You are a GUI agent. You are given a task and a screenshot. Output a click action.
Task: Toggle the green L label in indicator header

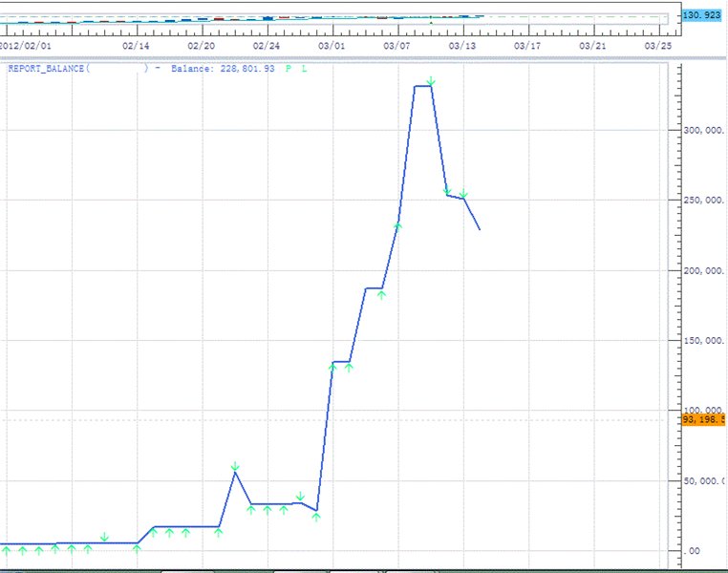click(304, 69)
